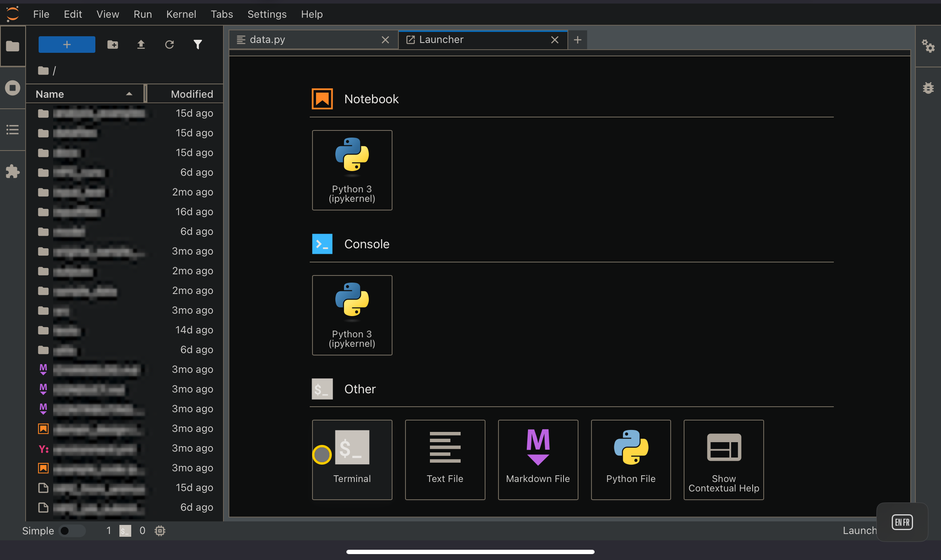Image resolution: width=941 pixels, height=560 pixels.
Task: Click the terminal count icon in status bar
Action: click(x=125, y=531)
